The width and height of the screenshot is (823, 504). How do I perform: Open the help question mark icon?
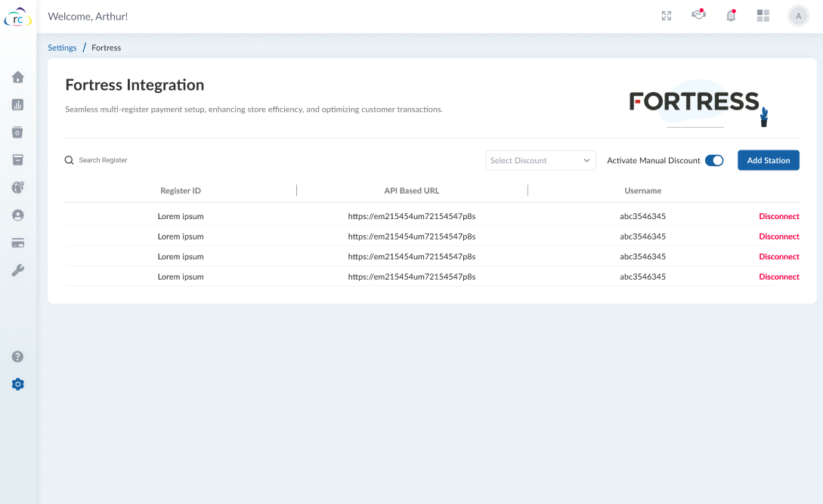pos(18,357)
